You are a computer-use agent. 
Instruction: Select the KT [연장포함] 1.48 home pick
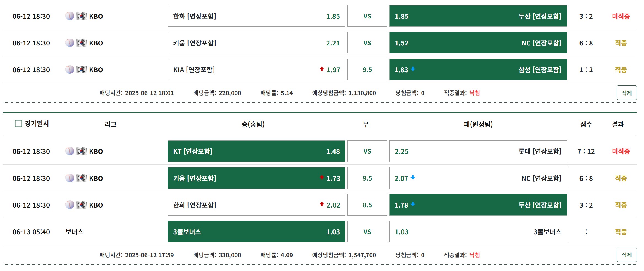coord(256,151)
